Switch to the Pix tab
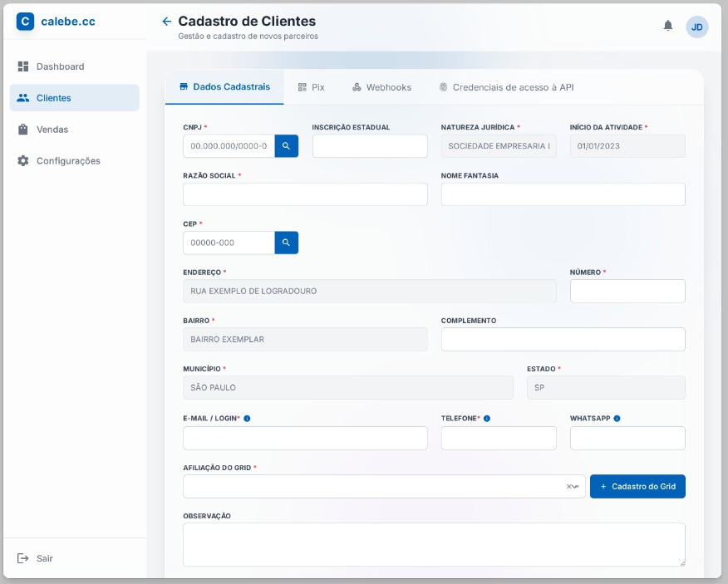Screen dimensions: 728x584 click(311, 87)
